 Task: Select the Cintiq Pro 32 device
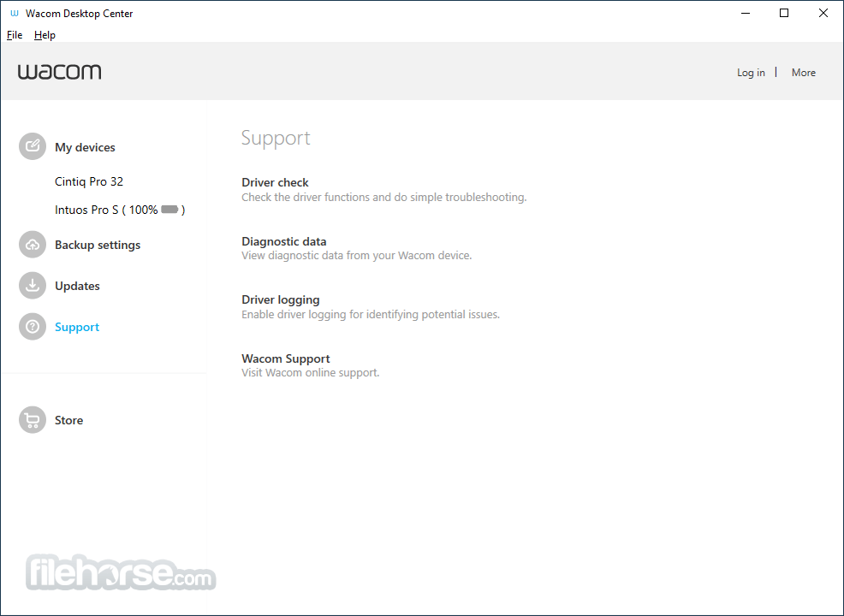(x=89, y=182)
